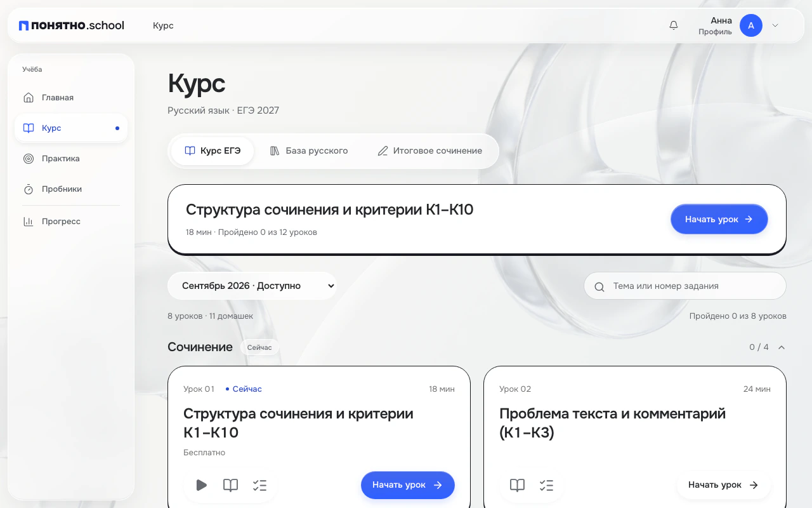Click the text Пройдено 0 из 8 уроков
812x508 pixels.
point(738,316)
